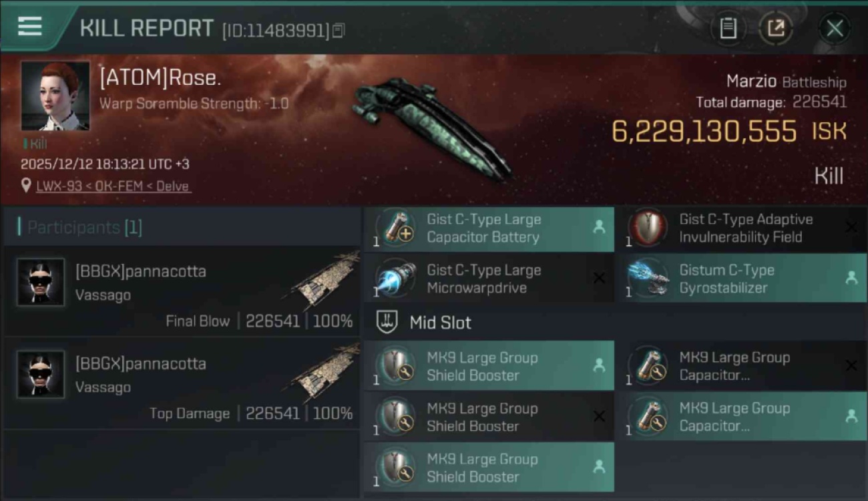Open the clipboard notes icon
The width and height of the screenshot is (868, 501).
coord(728,28)
